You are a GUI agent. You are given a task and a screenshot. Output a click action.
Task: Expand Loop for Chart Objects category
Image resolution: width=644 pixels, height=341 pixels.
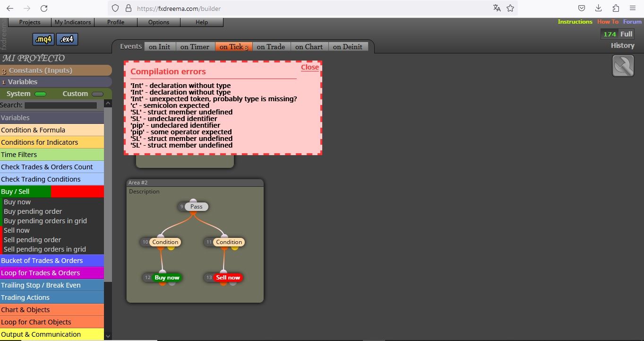point(52,322)
